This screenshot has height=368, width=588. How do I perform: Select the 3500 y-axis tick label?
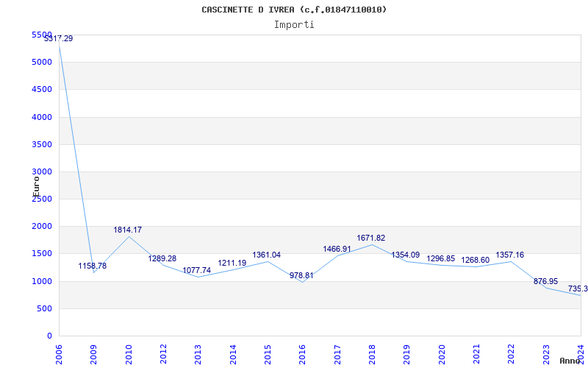click(x=42, y=144)
